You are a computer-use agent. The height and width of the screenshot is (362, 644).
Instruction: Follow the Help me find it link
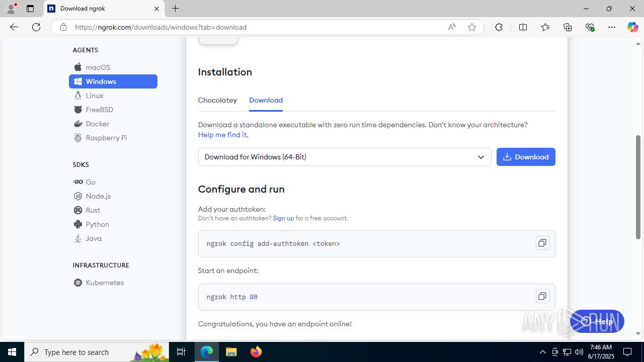[222, 135]
